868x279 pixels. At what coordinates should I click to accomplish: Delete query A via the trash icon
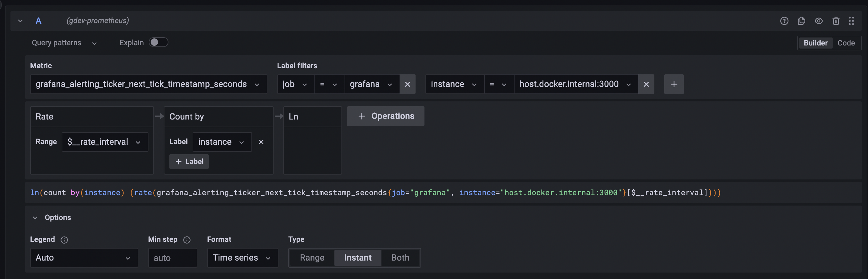coord(836,21)
